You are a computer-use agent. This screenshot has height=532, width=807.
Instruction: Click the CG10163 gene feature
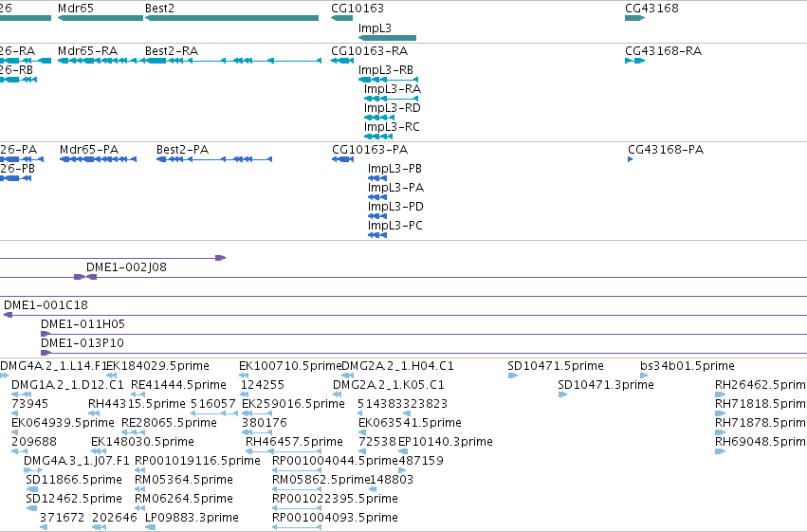pos(341,18)
